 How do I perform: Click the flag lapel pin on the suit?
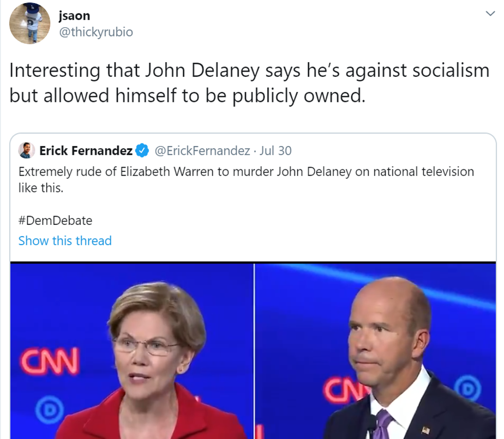click(x=426, y=429)
